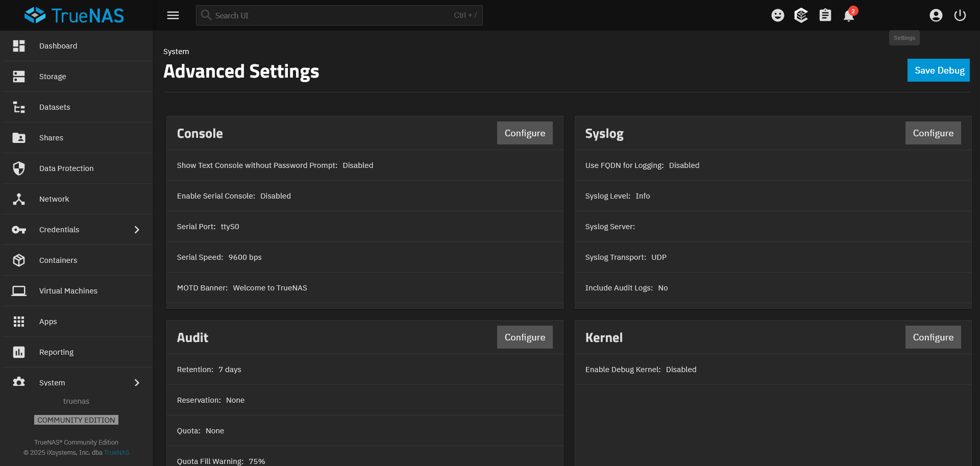
Task: Click the Storage sidebar icon
Action: [x=19, y=77]
